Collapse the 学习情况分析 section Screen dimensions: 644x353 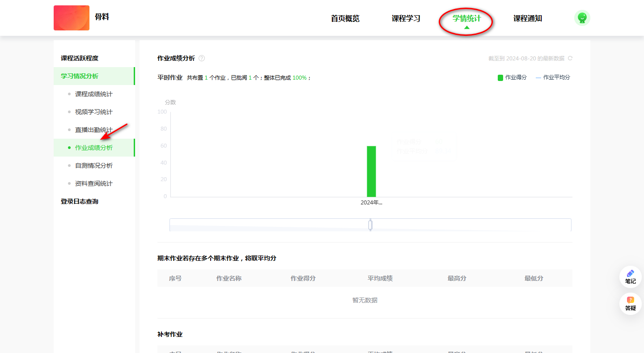pyautogui.click(x=80, y=76)
